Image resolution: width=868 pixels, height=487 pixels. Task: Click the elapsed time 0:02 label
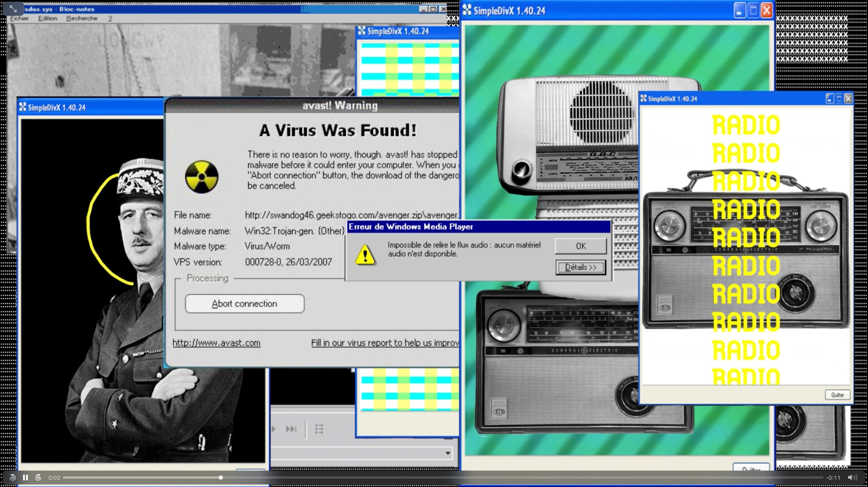pos(54,478)
